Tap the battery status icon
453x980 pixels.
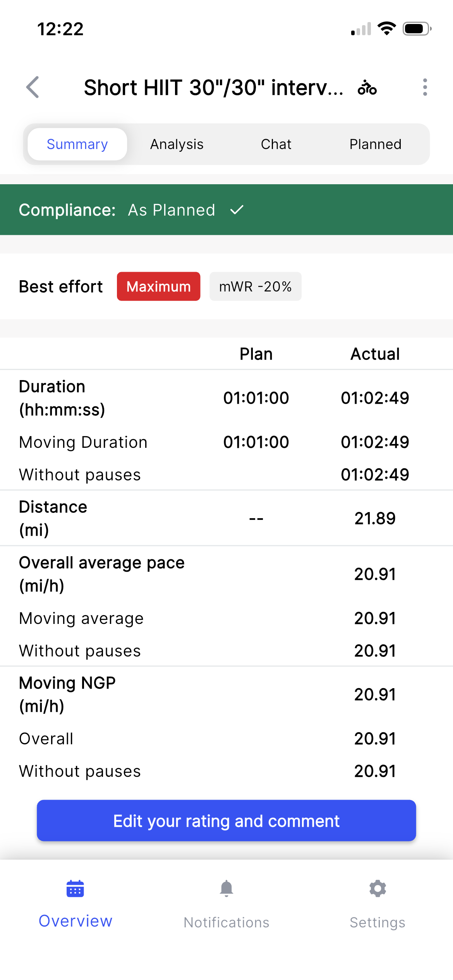click(x=417, y=29)
